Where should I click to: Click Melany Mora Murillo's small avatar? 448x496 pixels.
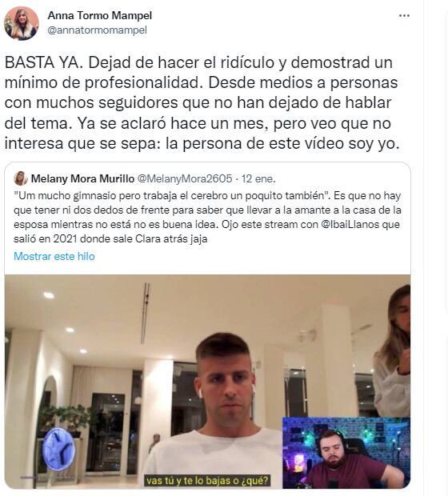pyautogui.click(x=21, y=178)
